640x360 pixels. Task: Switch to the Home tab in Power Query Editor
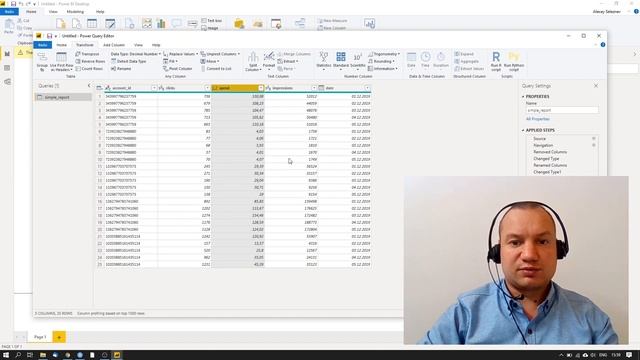(62, 45)
